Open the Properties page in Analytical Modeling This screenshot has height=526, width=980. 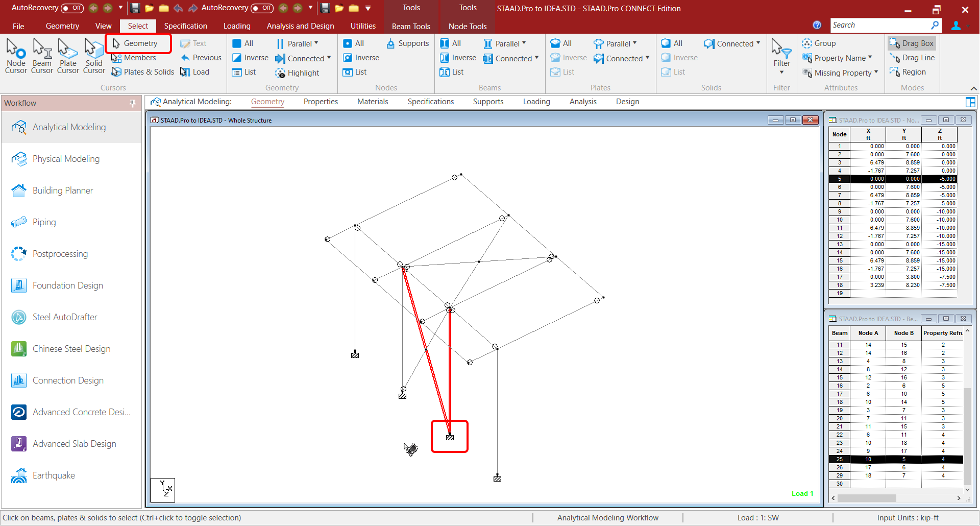click(x=321, y=102)
